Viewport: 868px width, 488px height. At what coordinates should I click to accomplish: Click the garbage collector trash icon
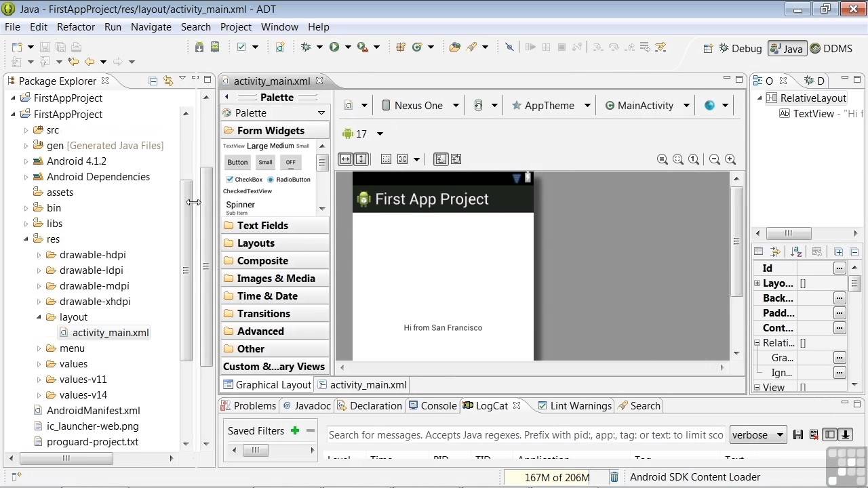point(614,477)
